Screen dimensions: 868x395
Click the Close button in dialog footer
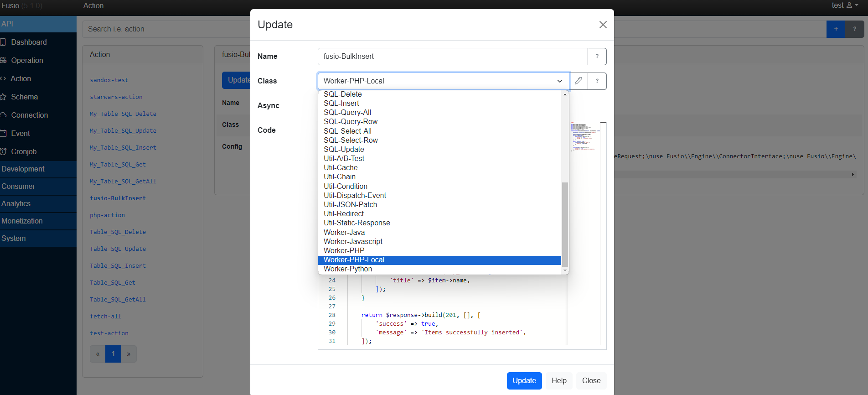click(x=591, y=380)
